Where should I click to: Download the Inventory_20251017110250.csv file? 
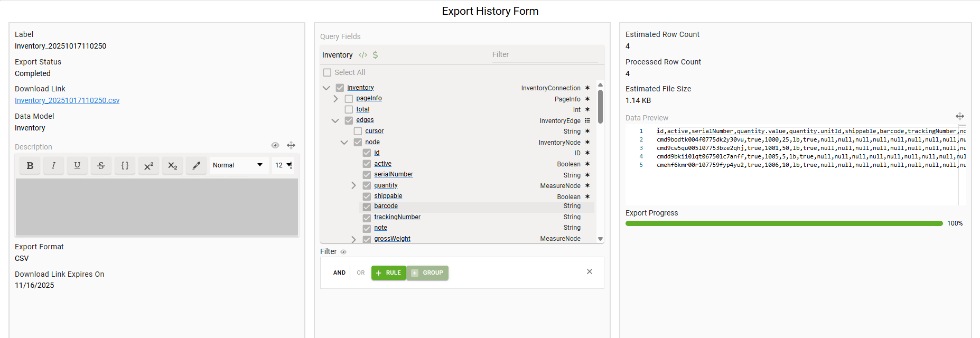(x=67, y=100)
